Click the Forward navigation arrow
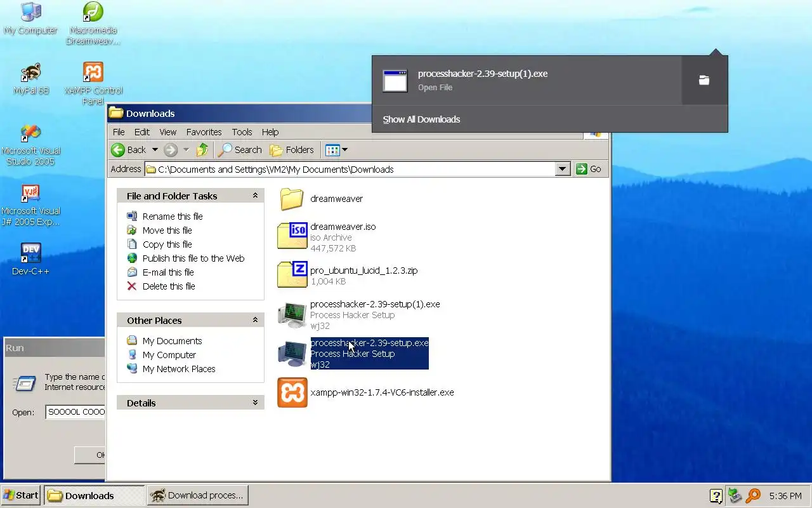The height and width of the screenshot is (508, 812). tap(170, 150)
